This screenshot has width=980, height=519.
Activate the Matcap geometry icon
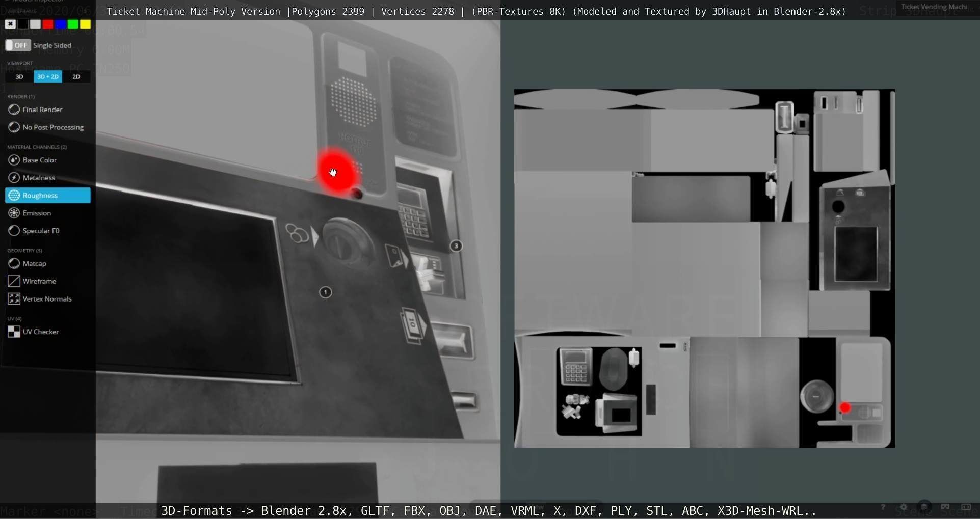pyautogui.click(x=14, y=263)
